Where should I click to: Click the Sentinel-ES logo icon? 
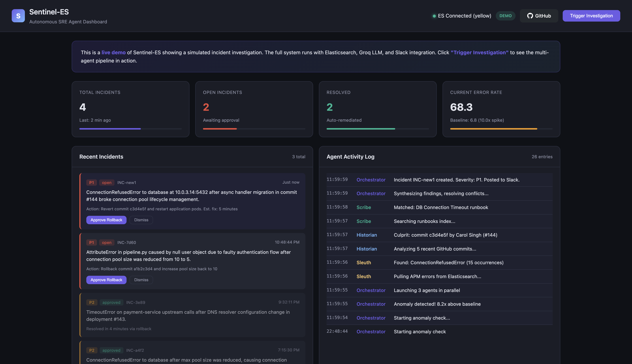tap(18, 16)
